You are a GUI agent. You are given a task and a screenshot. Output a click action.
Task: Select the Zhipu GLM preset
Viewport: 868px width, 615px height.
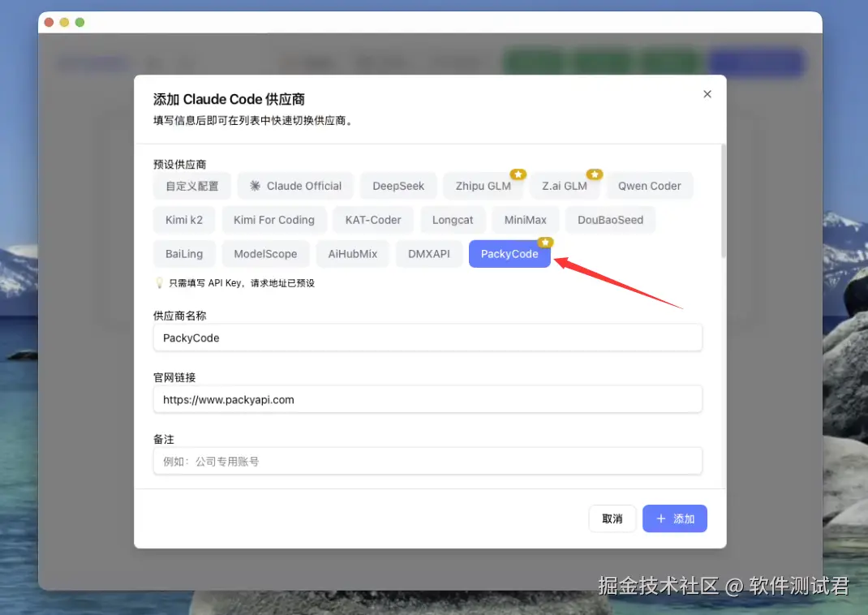pos(483,186)
